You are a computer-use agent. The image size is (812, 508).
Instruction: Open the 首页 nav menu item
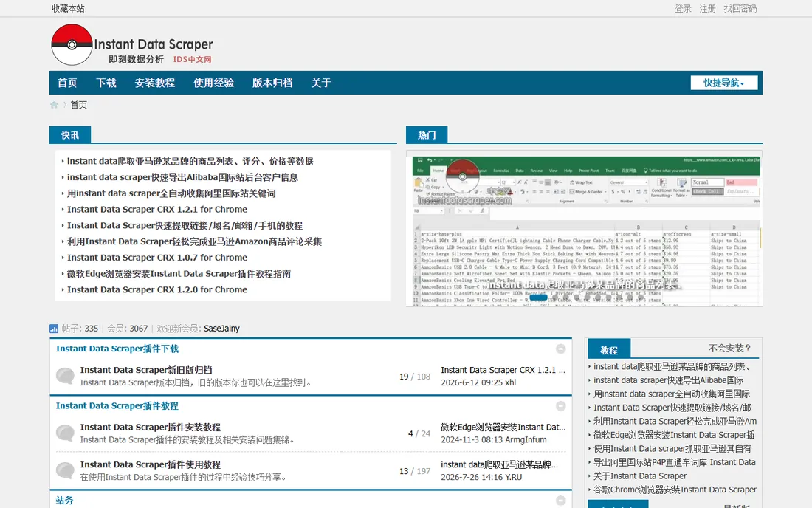point(67,83)
